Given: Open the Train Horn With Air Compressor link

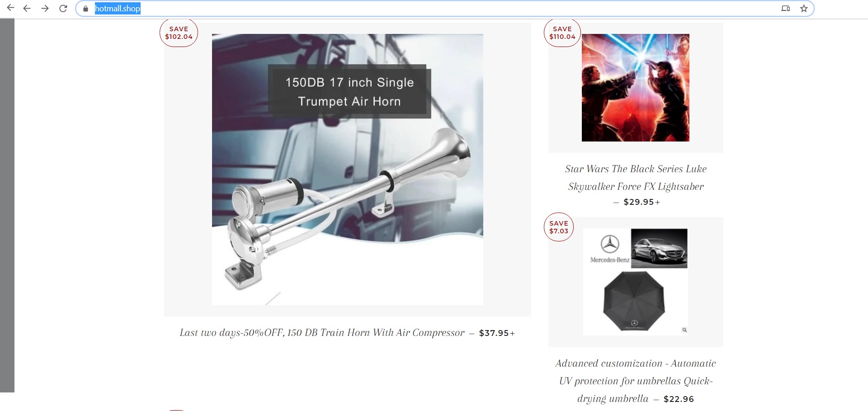Looking at the screenshot, I should (x=322, y=333).
